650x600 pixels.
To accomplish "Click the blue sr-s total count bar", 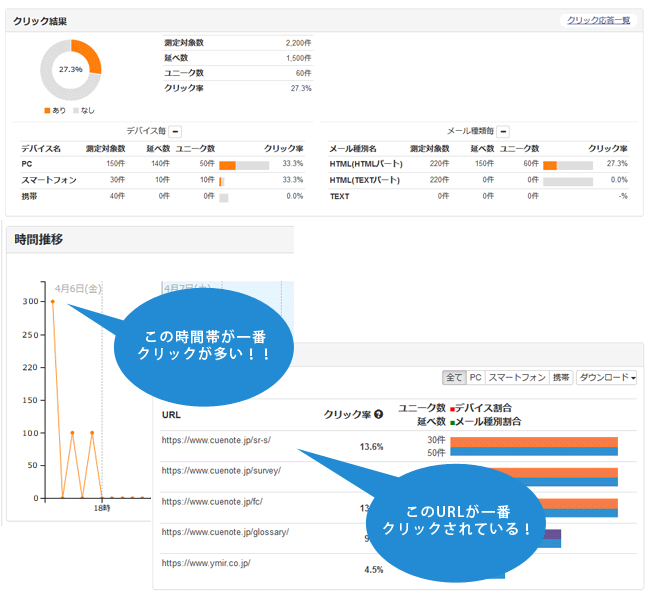I will click(x=534, y=452).
